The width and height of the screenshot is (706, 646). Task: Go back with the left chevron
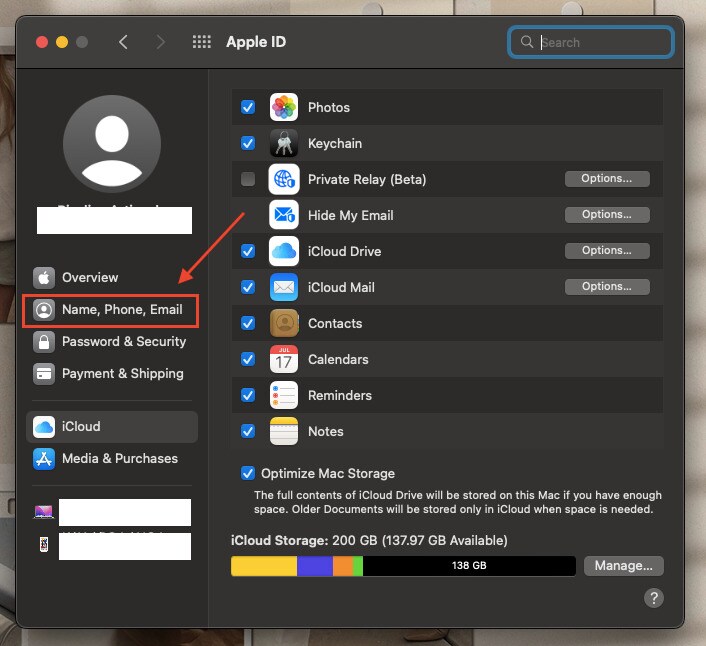pos(123,42)
